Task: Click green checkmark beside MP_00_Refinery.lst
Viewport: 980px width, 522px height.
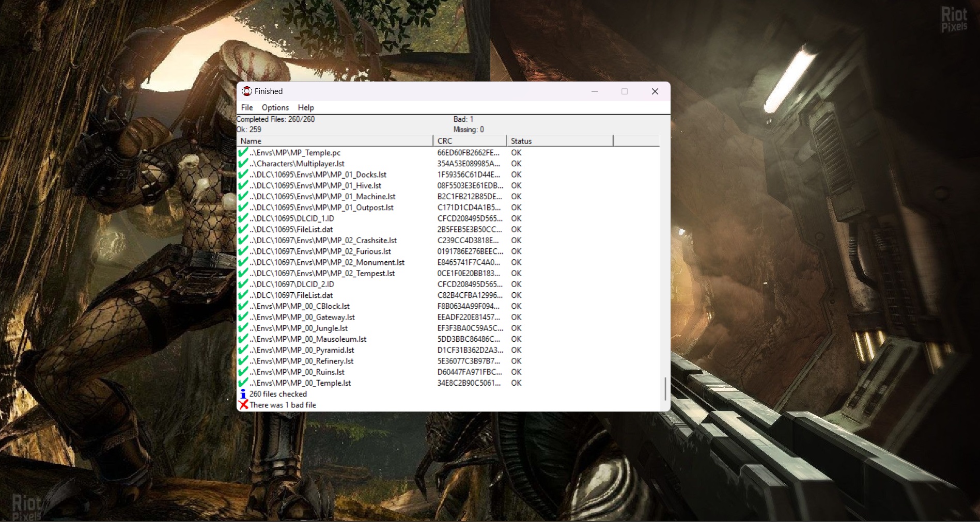Action: coord(243,361)
